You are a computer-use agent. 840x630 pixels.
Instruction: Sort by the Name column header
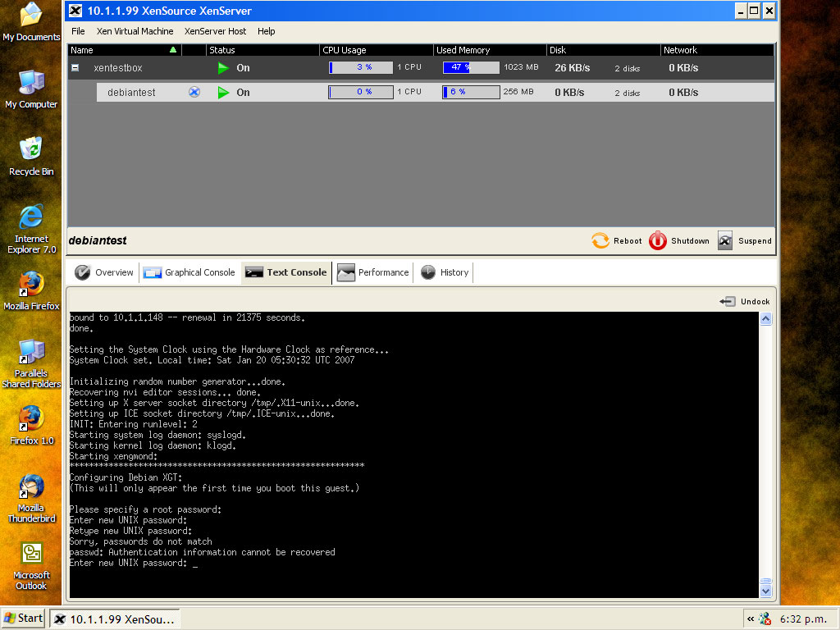pos(125,50)
